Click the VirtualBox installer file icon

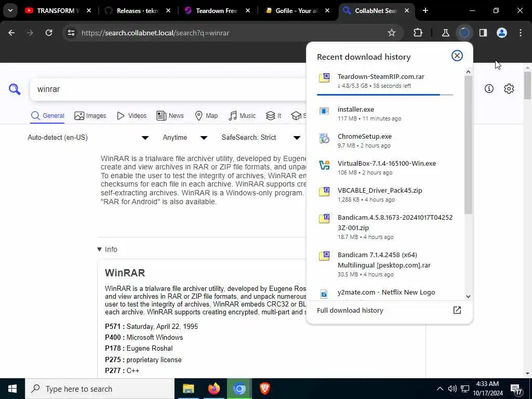[324, 165]
